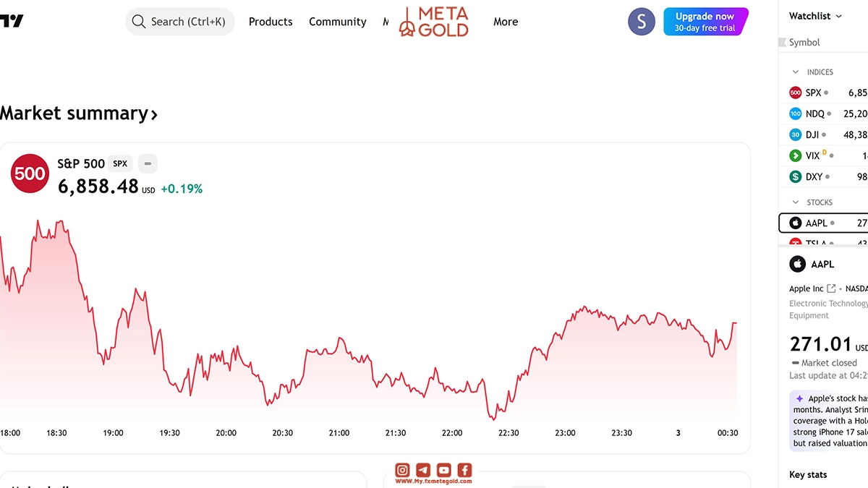Click the green VIX watchlist icon
The height and width of the screenshot is (488, 868).
796,155
